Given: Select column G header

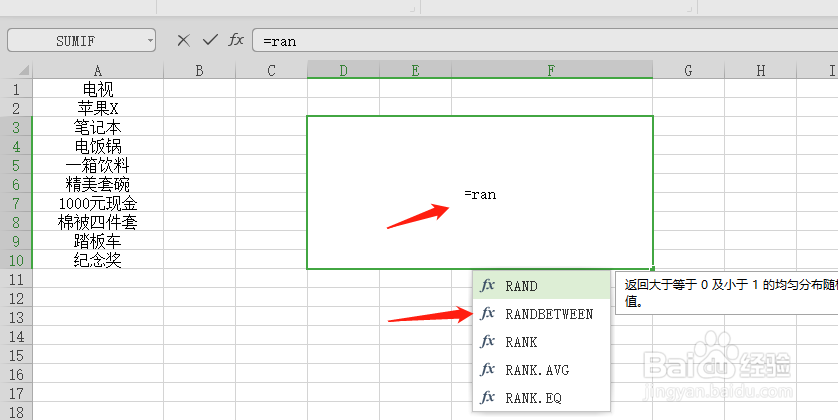Looking at the screenshot, I should (x=688, y=70).
